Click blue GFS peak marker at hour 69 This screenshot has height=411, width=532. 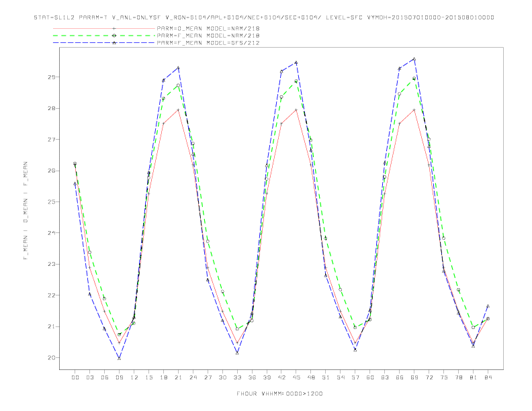pyautogui.click(x=414, y=59)
